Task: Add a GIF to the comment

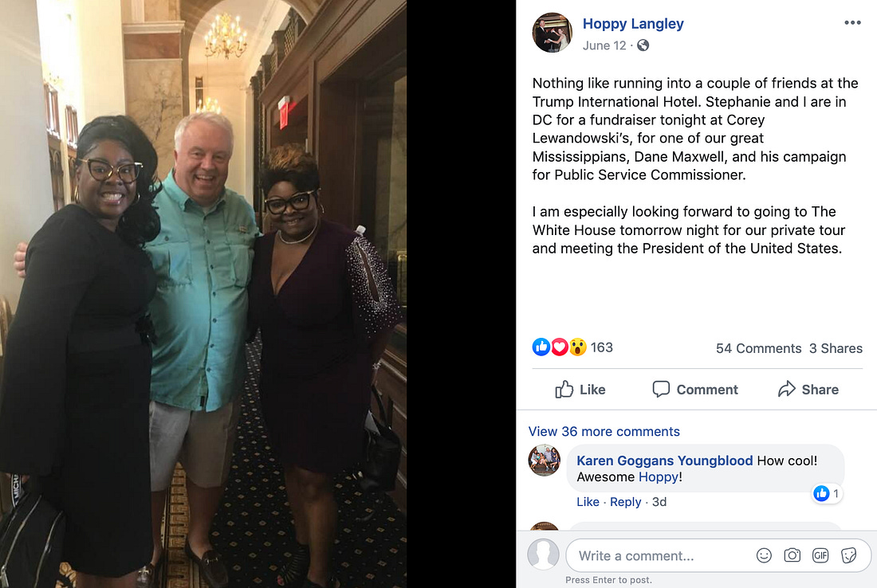Action: pyautogui.click(x=820, y=555)
